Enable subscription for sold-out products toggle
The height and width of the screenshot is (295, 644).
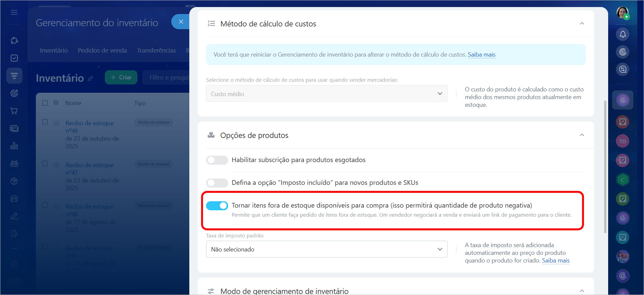point(217,160)
